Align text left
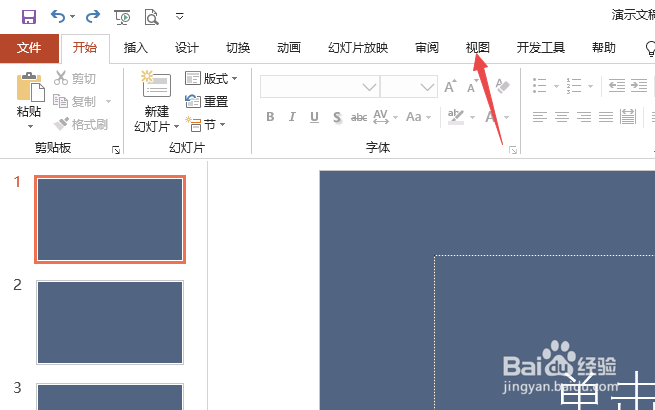655x410 pixels. click(540, 117)
